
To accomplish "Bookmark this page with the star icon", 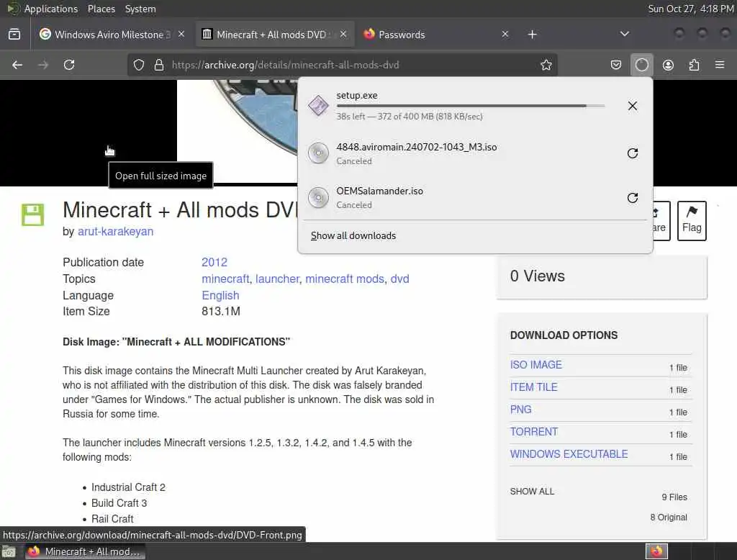I will tap(546, 65).
